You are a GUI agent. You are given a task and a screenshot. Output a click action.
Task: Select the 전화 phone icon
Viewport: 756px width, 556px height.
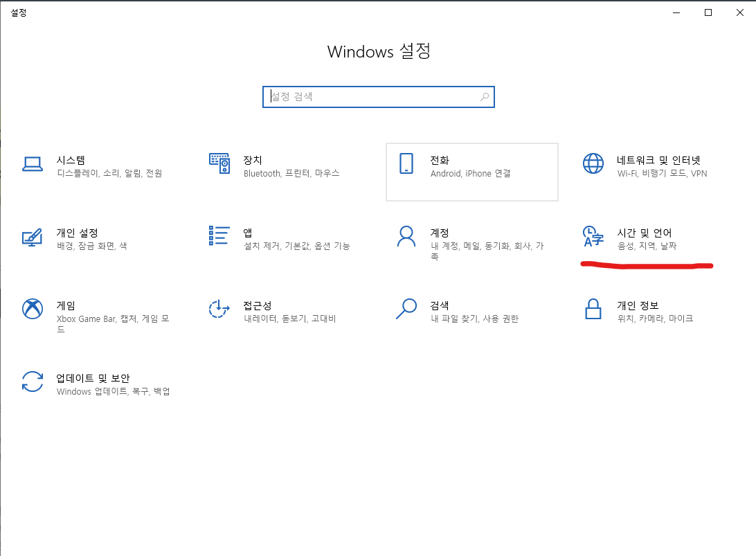click(x=406, y=163)
